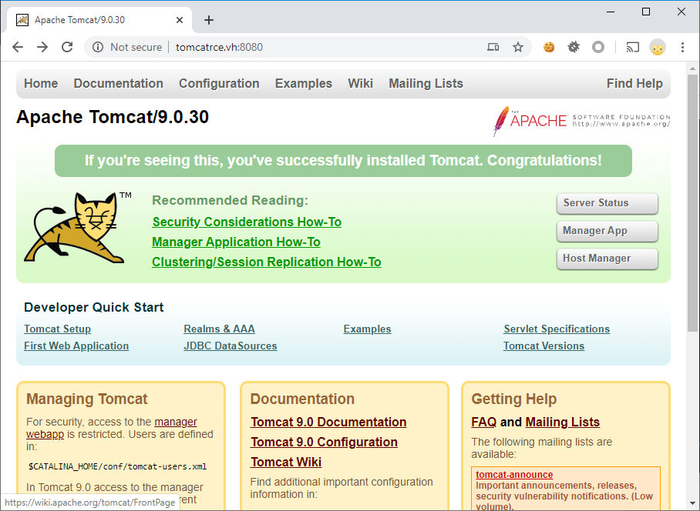This screenshot has width=700, height=511.
Task: Open the tomcat-announce mailing list link
Action: (x=514, y=475)
